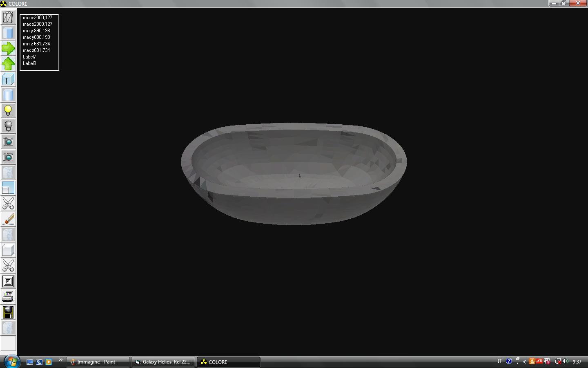This screenshot has width=588, height=368.
Task: Click the 'max z681,734' label
Action: tap(36, 50)
